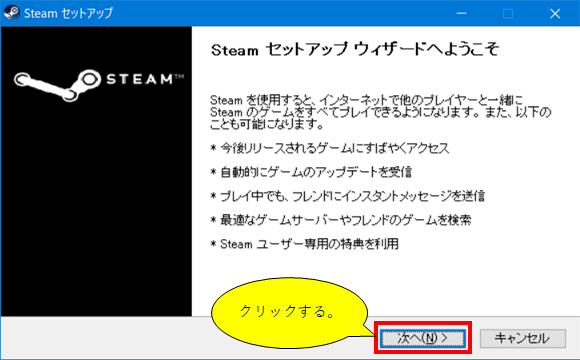Click the 自動的にゲームのアップデートを受信 bullet line
The height and width of the screenshot is (360, 580).
pyautogui.click(x=311, y=172)
